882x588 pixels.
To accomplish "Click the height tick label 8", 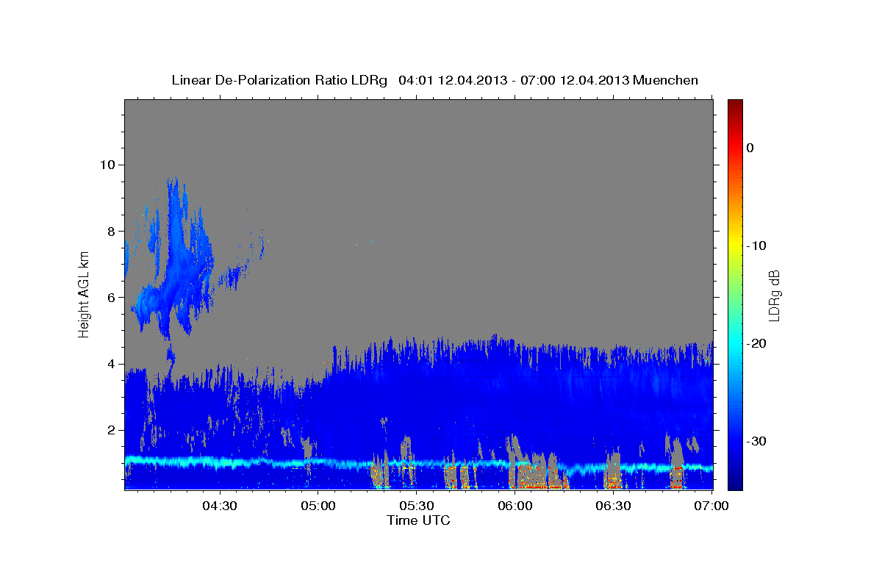I will [111, 231].
